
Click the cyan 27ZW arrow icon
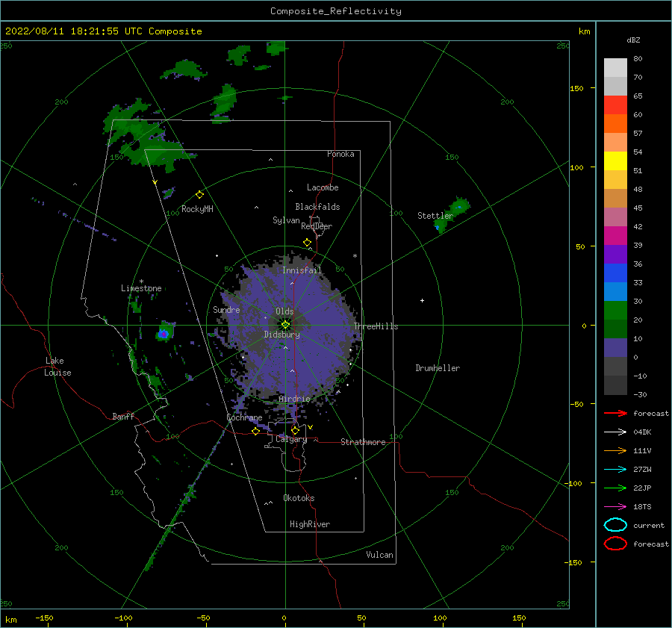click(615, 470)
